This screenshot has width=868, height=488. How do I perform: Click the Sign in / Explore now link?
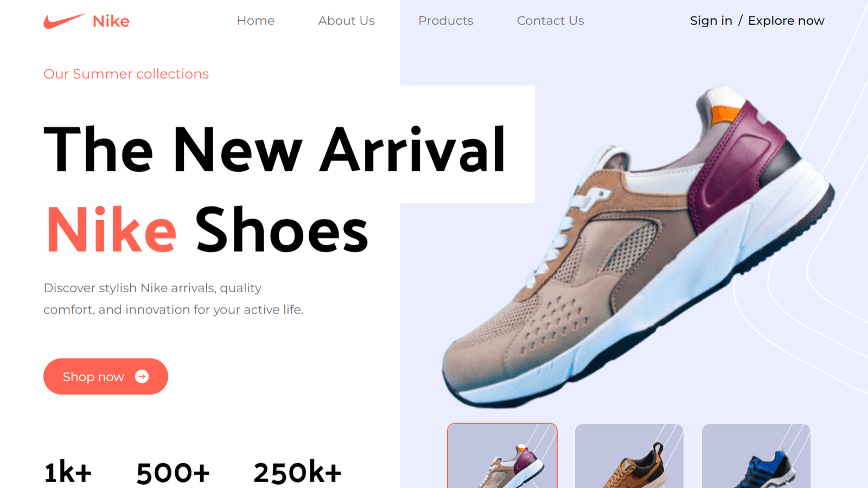pyautogui.click(x=757, y=21)
